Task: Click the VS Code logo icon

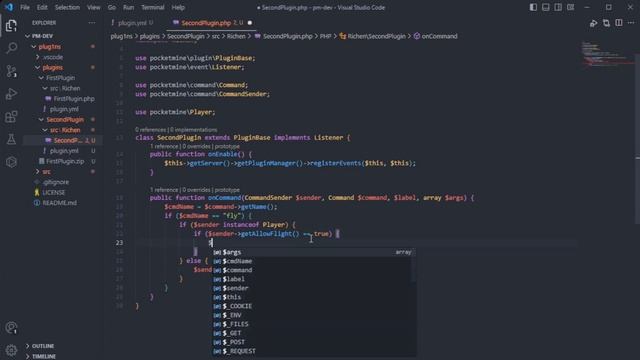Action: coord(9,7)
